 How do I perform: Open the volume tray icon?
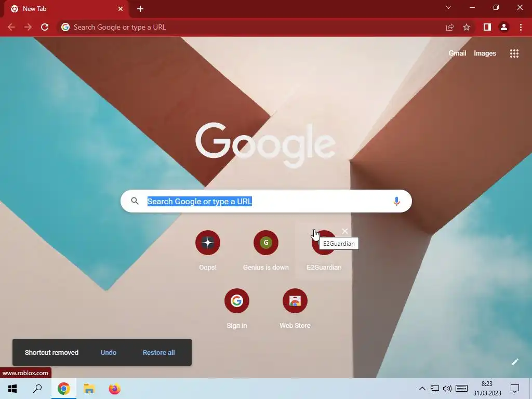pos(447,389)
